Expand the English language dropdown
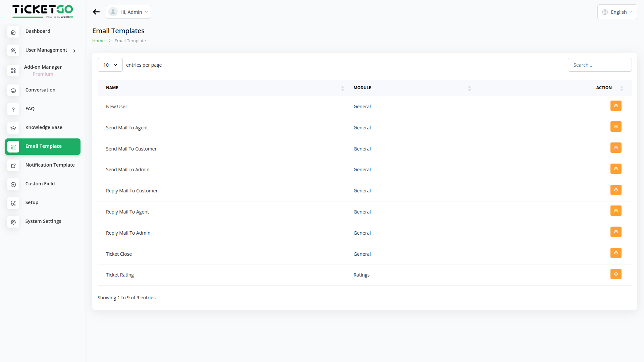Viewport: 644px width, 362px height. [617, 12]
